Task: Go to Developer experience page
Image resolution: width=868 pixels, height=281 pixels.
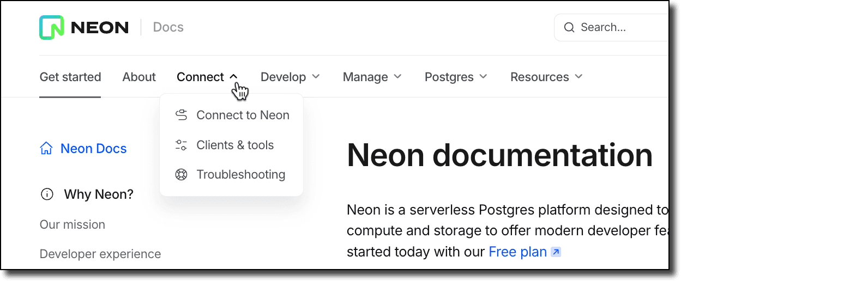Action: tap(100, 254)
